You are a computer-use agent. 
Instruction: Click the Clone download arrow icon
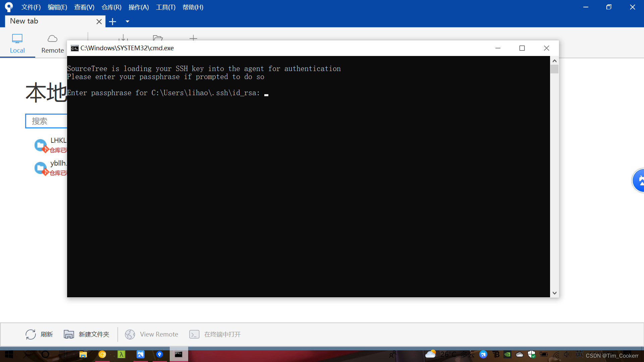tap(123, 37)
